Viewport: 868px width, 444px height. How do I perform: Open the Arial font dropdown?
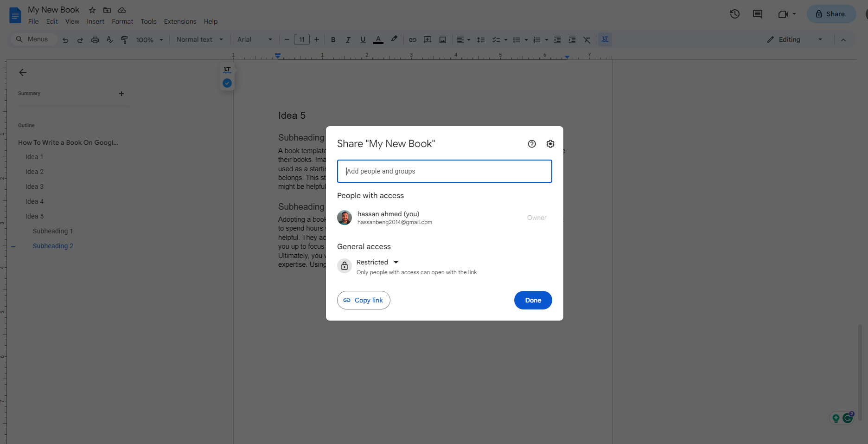pyautogui.click(x=255, y=39)
